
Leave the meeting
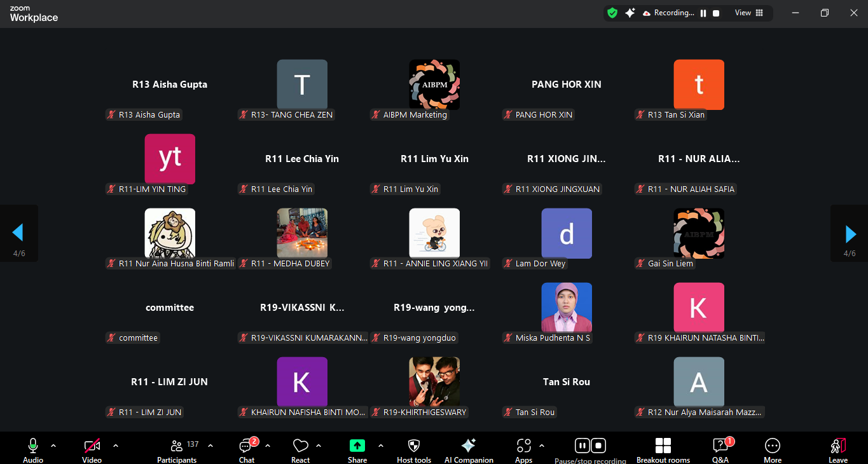pos(837,450)
